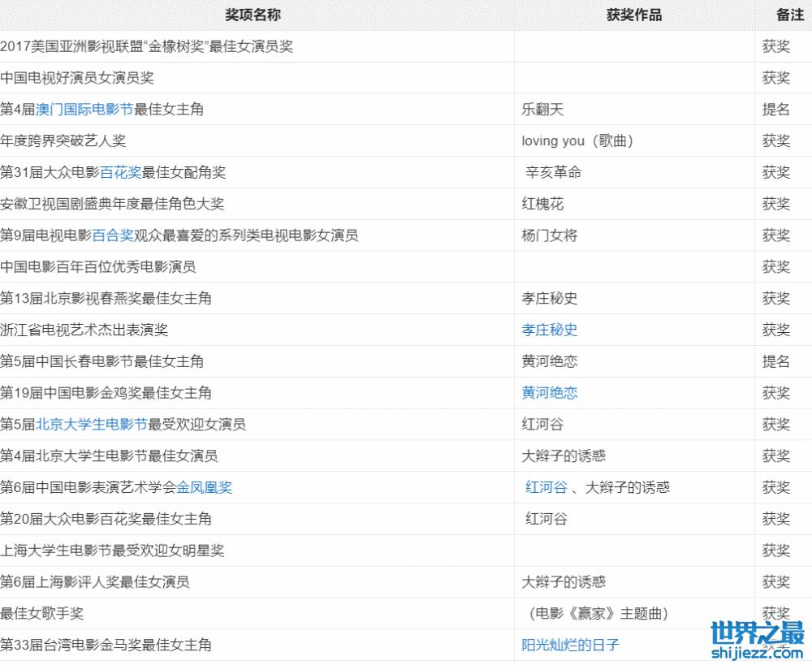Click 孝庄秘史 link in 浙江省电视艺术 row
Viewport: 812px width, 665px height.
click(x=550, y=330)
